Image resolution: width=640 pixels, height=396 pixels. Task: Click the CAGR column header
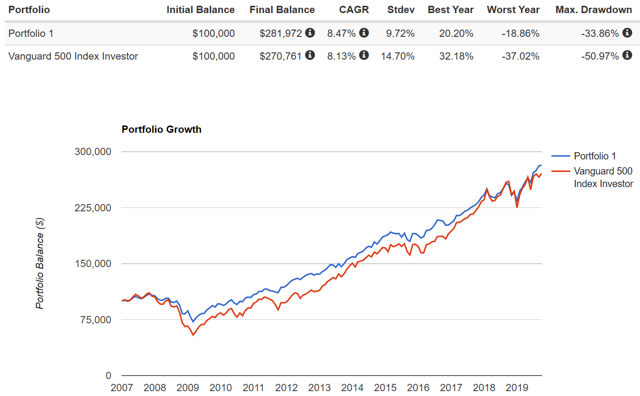[x=354, y=10]
